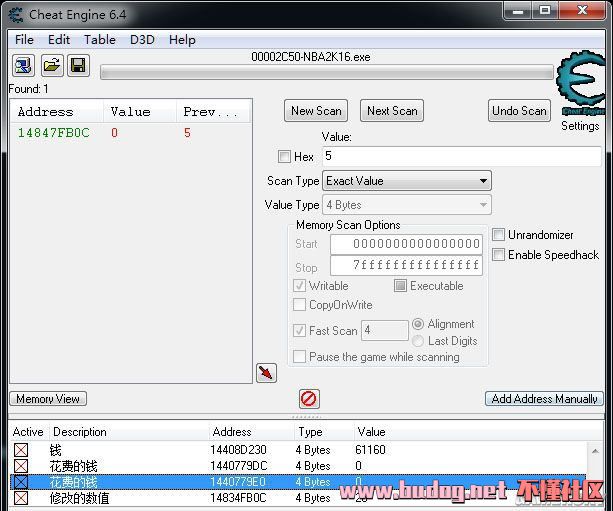Enable the Unrandomizer checkbox
Viewport: 613px width, 511px height.
pyautogui.click(x=498, y=235)
